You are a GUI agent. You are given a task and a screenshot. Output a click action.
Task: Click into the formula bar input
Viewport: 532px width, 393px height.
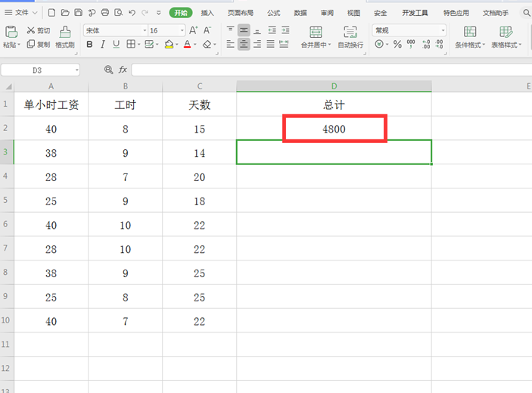(x=331, y=70)
